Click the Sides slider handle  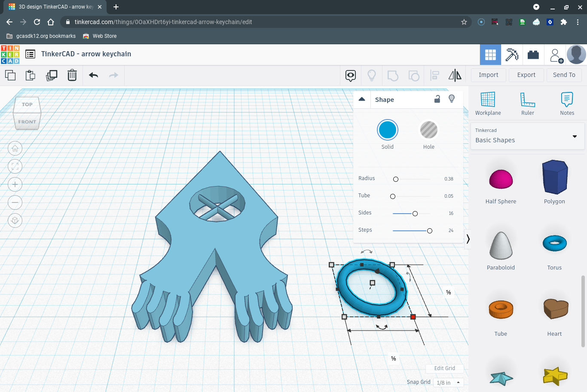(x=415, y=214)
